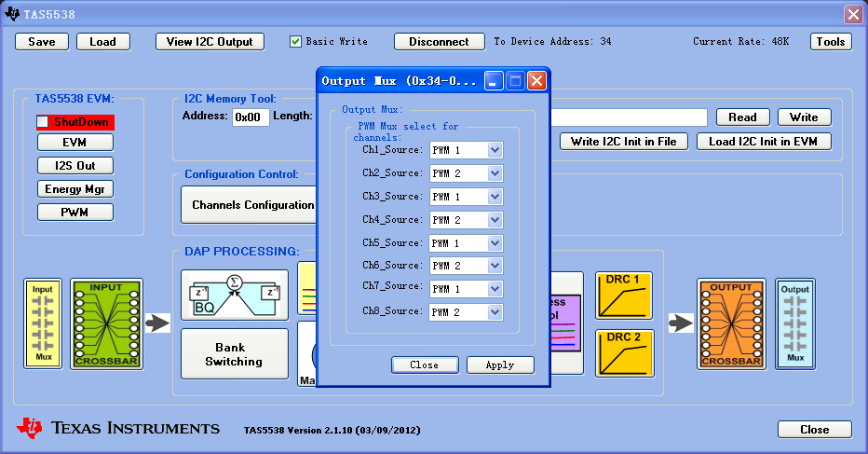Click the Disconnect button
This screenshot has height=454, width=868.
(x=439, y=42)
